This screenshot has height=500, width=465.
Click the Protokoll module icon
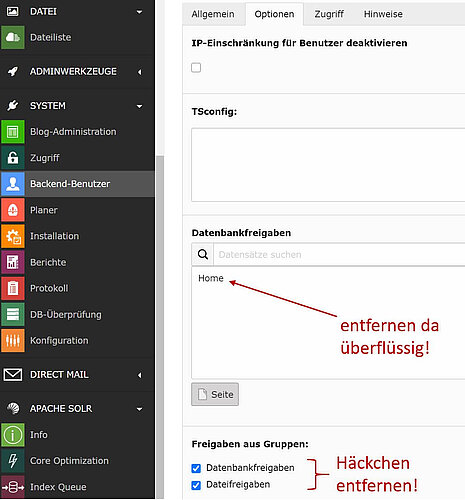(13, 288)
